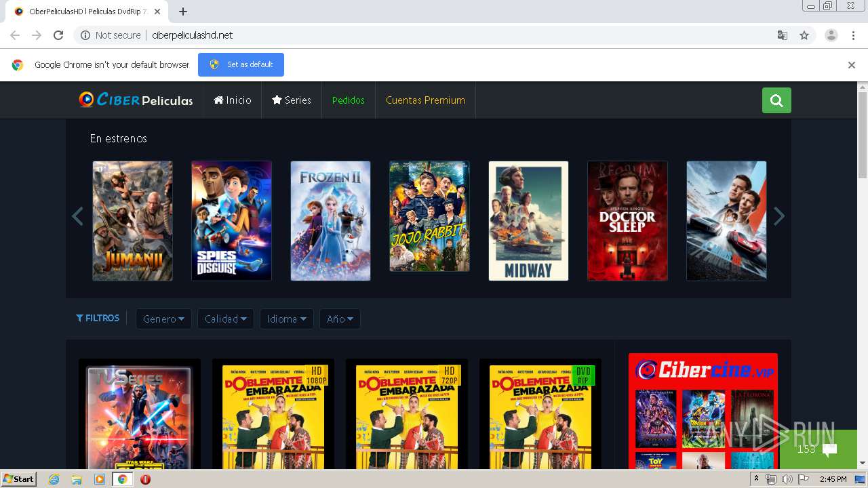Viewport: 868px width, 488px height.
Task: Slide premieres carousel to next
Action: click(779, 216)
